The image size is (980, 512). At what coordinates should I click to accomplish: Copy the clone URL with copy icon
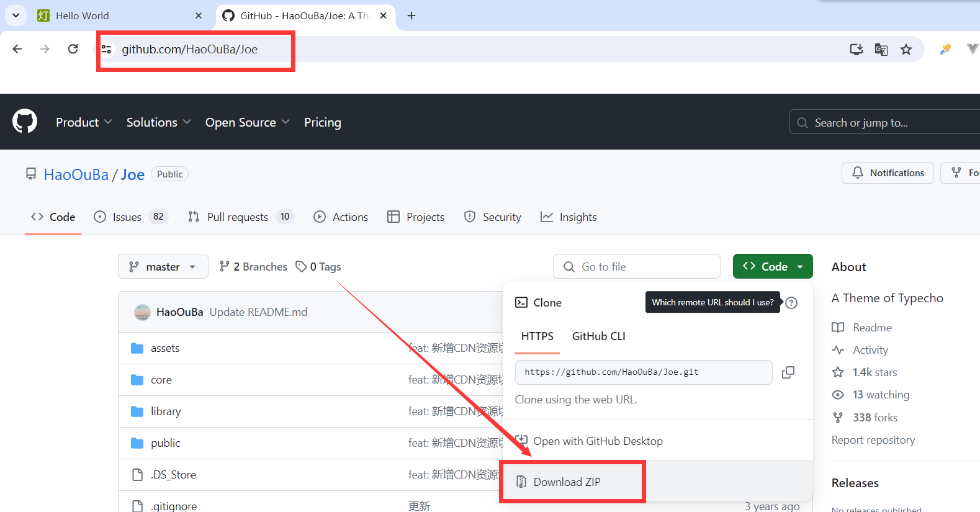pyautogui.click(x=788, y=372)
